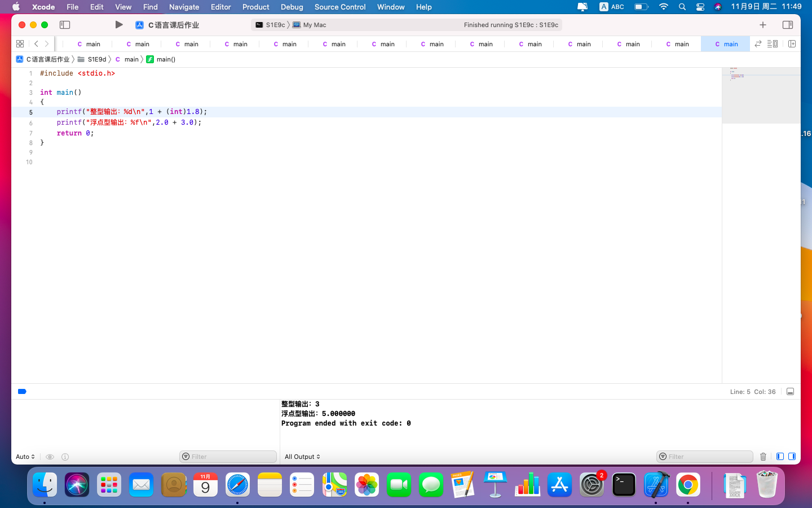Open App Store from the Dock
Viewport: 812px width, 508px height.
click(559, 485)
